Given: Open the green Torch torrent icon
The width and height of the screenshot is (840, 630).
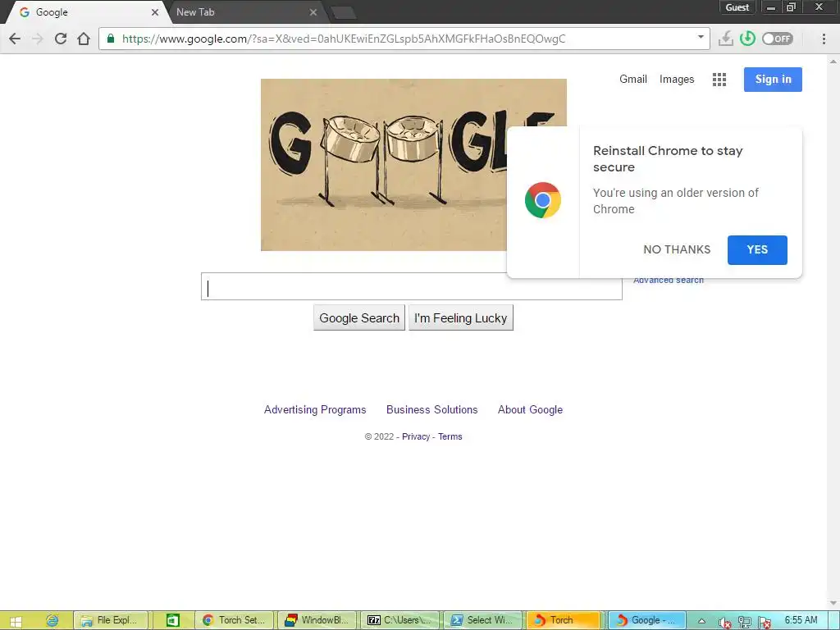Looking at the screenshot, I should 747,39.
